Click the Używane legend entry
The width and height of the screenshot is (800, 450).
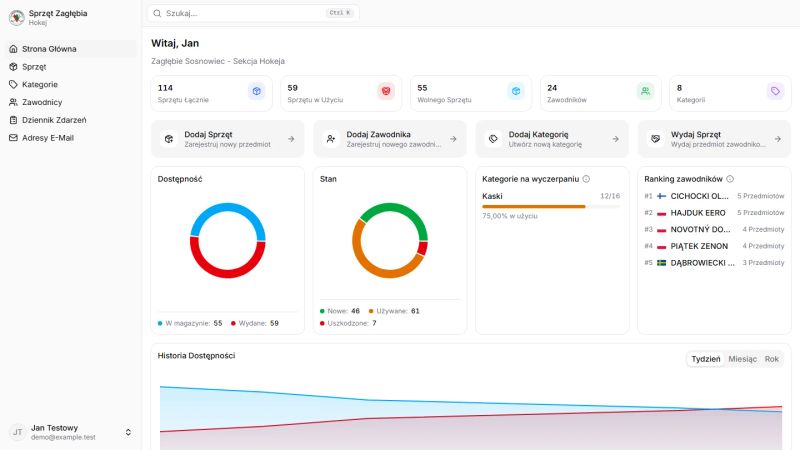click(394, 311)
